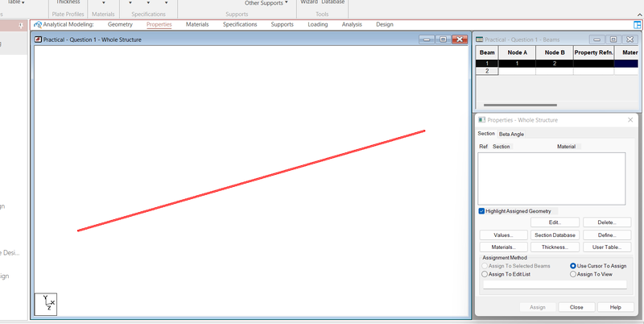Click Node B cell of beam 1
The image size is (644, 324).
[x=555, y=64]
